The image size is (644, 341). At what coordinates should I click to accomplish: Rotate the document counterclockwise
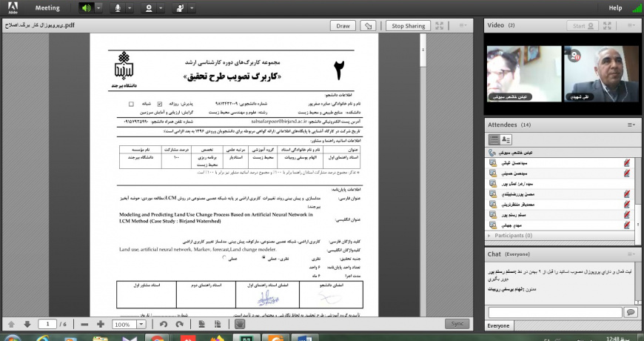[x=164, y=324]
